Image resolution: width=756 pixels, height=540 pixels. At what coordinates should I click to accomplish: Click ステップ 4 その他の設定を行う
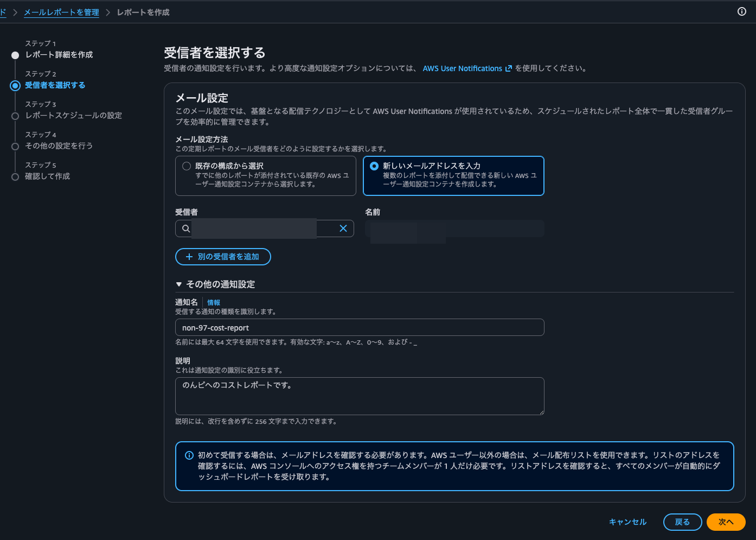point(15,145)
